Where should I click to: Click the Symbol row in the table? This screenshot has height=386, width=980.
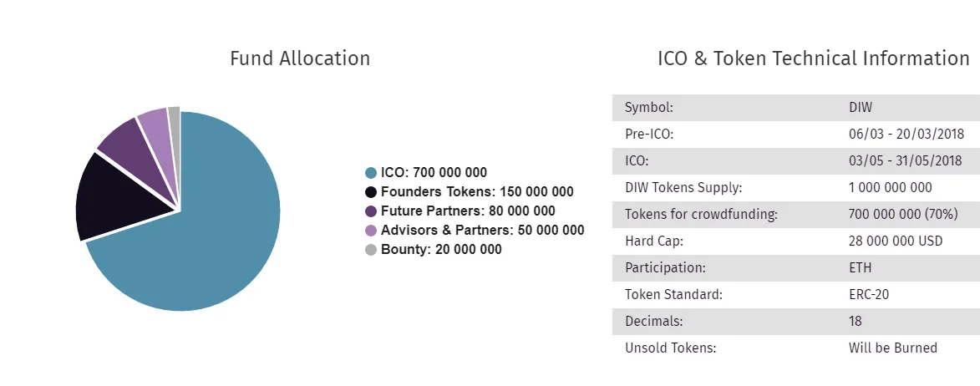point(796,108)
